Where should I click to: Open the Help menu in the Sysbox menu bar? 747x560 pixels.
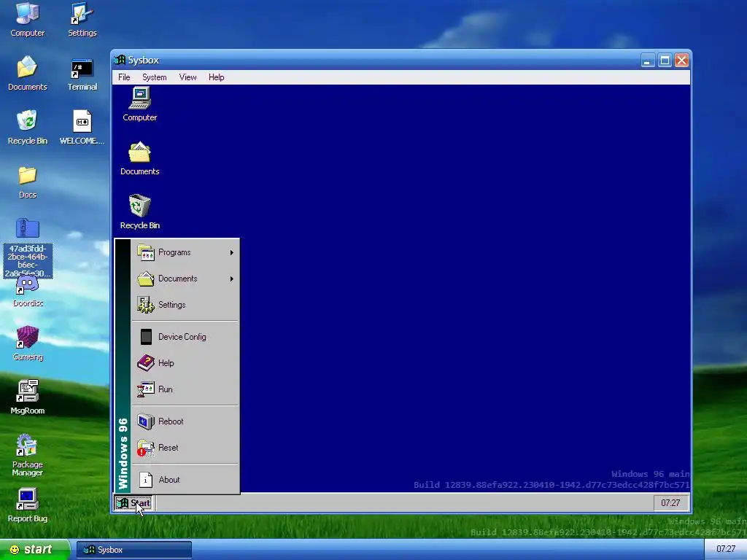click(216, 77)
